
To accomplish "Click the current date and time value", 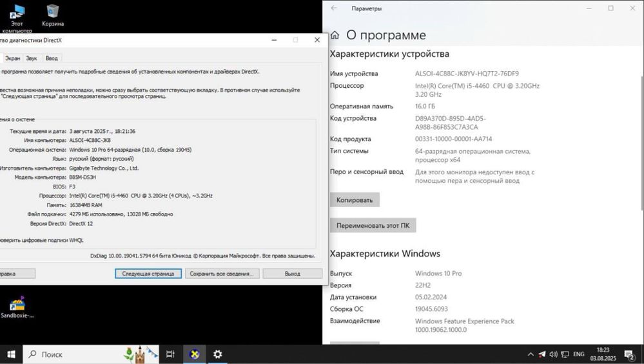I will 102,131.
